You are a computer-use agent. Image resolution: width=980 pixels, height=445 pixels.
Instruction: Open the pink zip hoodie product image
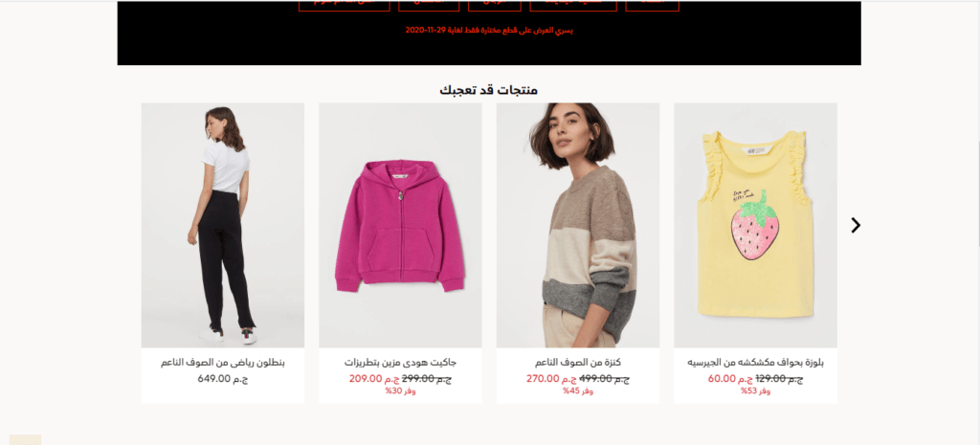tap(400, 225)
